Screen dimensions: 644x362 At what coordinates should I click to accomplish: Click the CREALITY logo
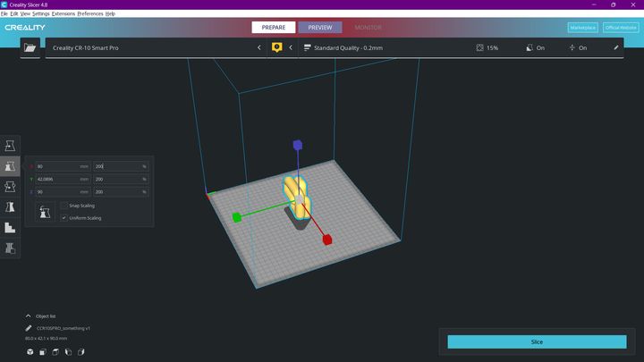click(x=25, y=28)
